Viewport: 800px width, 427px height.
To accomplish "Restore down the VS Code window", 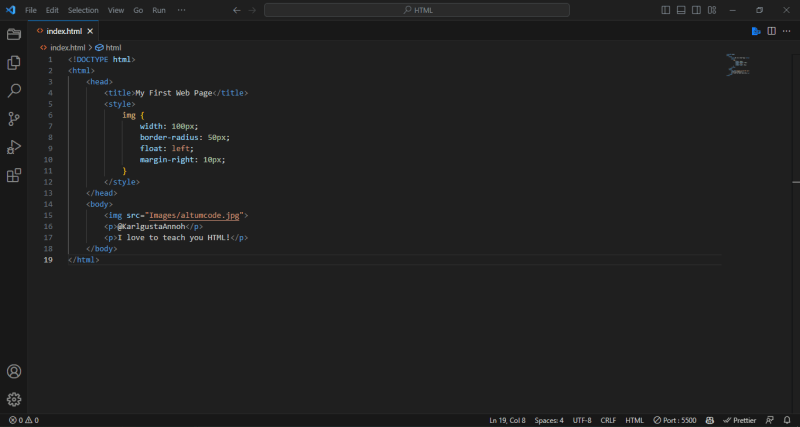I will (759, 10).
